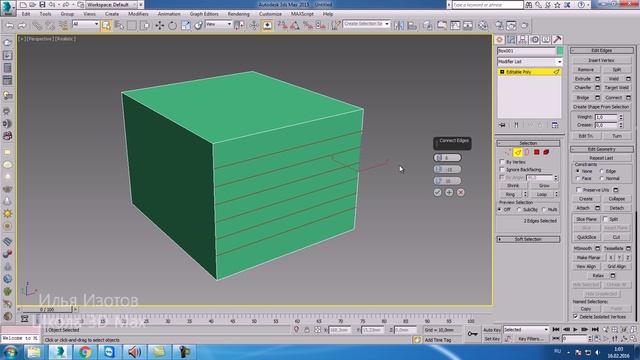Image resolution: width=640 pixels, height=360 pixels.
Task: Select the Move tool in main toolbar
Action: pyautogui.click(x=160, y=26)
